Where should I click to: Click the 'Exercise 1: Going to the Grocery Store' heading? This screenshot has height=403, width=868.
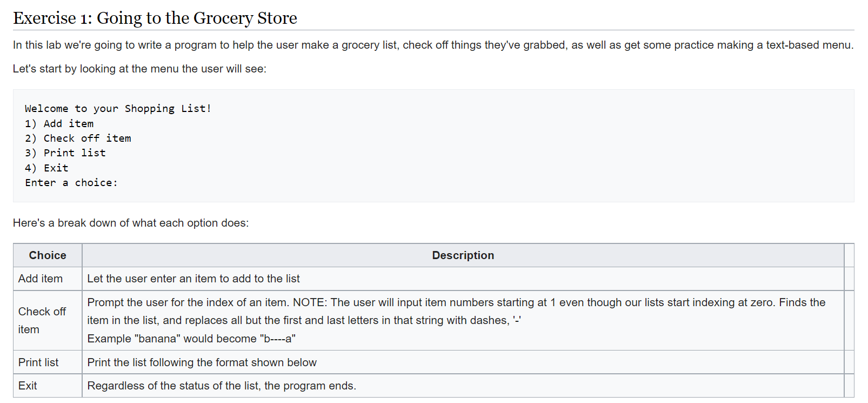[155, 18]
